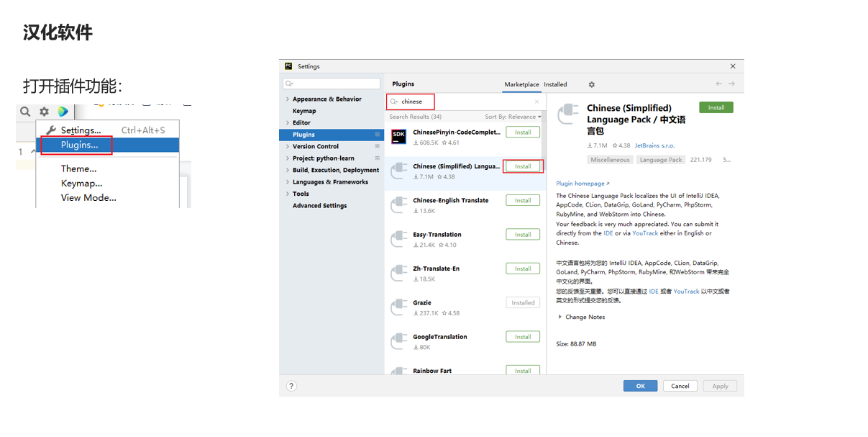Viewport: 868px width, 437px height.
Task: Expand Appearance & Behavior tree node
Action: 288,99
